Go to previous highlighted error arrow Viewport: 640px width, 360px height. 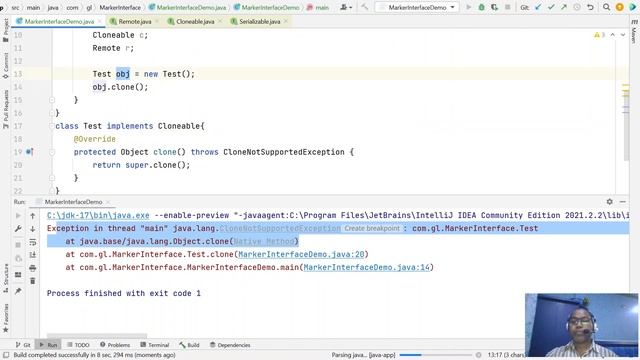(x=613, y=35)
